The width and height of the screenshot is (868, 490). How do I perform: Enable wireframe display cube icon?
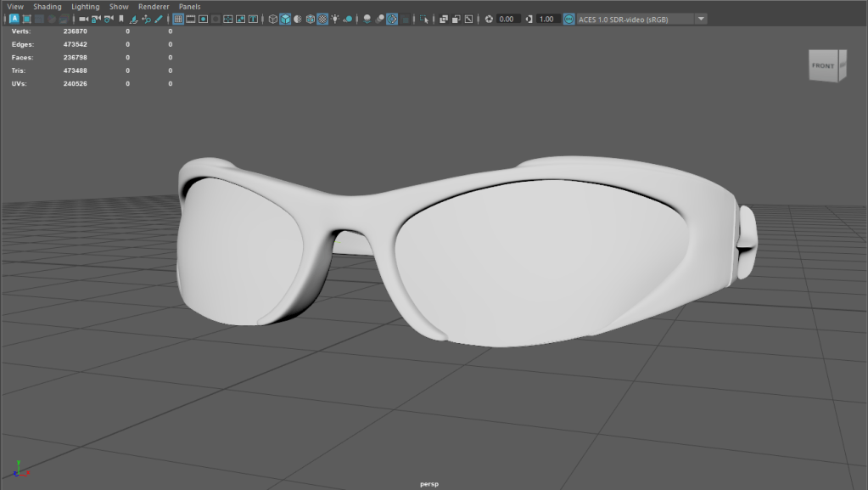pyautogui.click(x=272, y=19)
